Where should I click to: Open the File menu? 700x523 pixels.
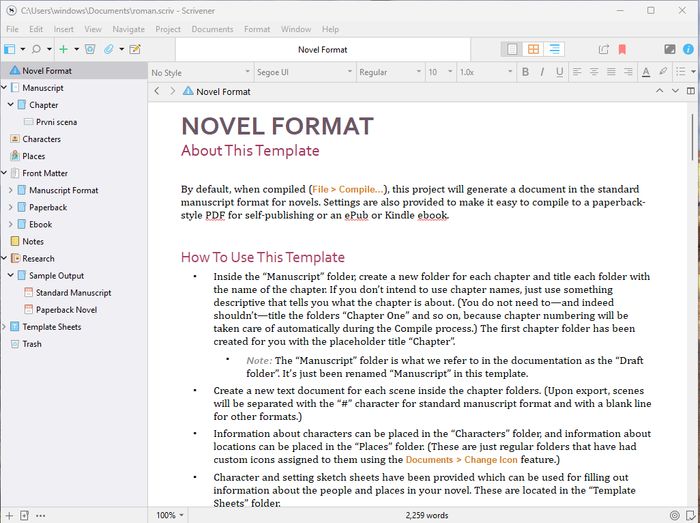pos(12,29)
